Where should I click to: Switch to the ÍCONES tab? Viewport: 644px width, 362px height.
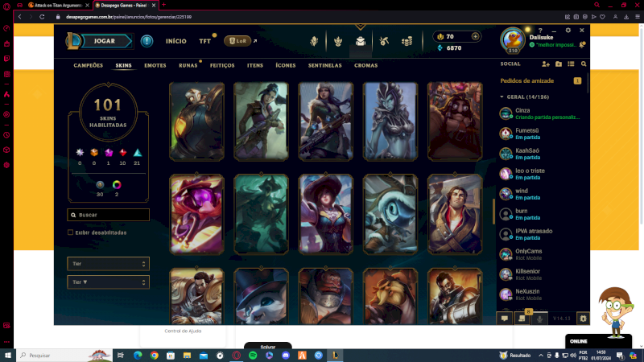pos(286,65)
